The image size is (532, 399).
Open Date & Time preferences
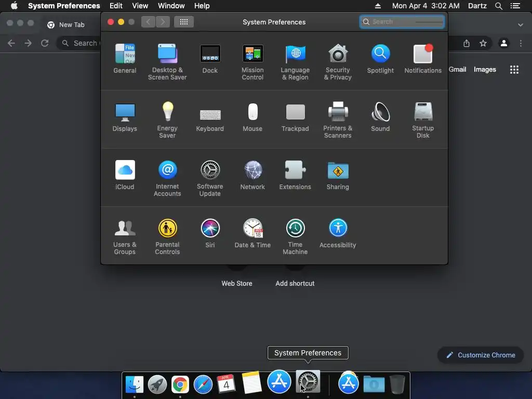pos(252,233)
